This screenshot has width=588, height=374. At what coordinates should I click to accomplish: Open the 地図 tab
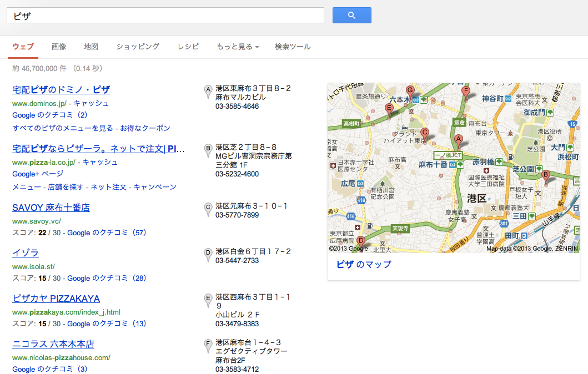pyautogui.click(x=91, y=47)
